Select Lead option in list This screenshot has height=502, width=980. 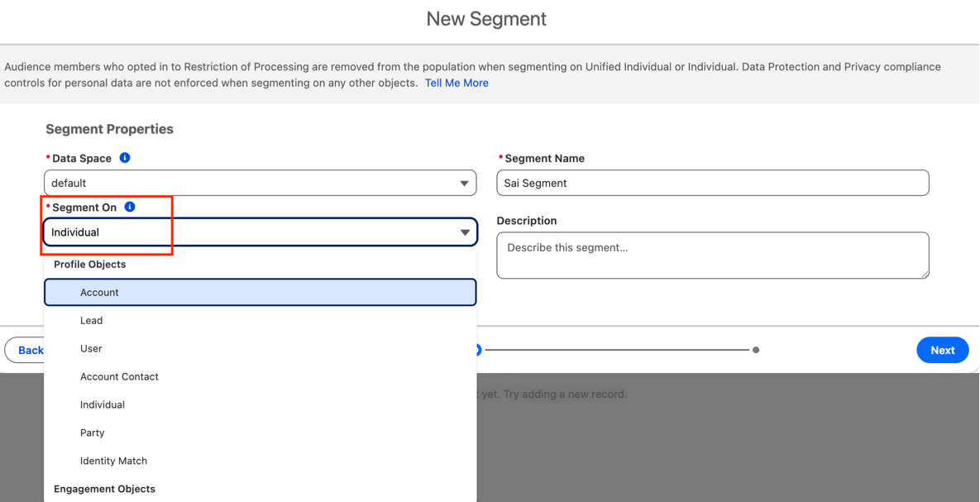(x=92, y=321)
